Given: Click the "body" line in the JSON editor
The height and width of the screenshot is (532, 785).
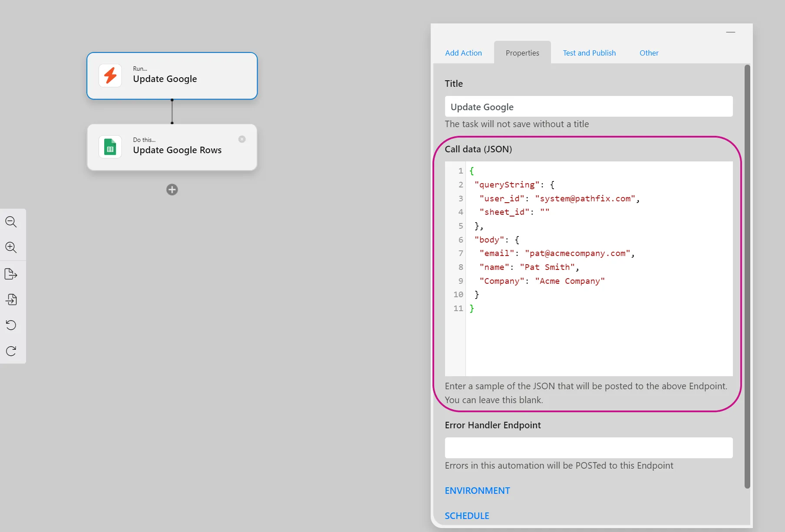Looking at the screenshot, I should click(x=497, y=240).
